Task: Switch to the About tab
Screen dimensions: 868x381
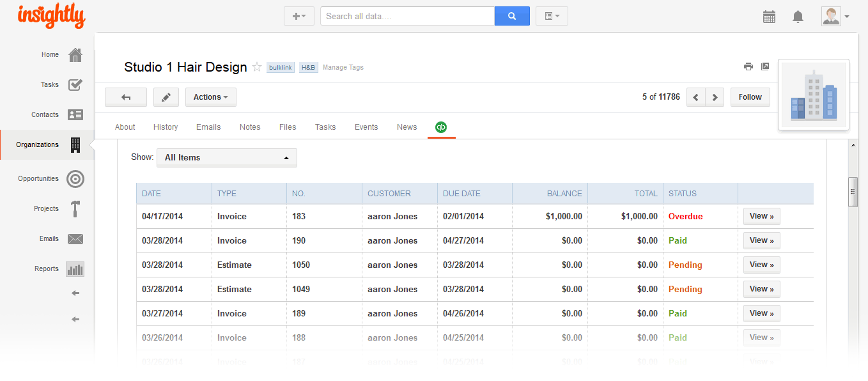Action: point(125,127)
